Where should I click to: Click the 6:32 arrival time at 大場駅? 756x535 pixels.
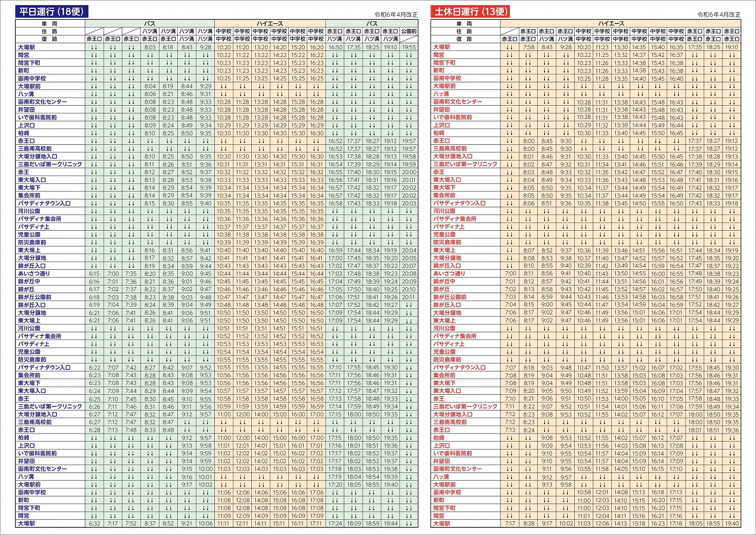tap(94, 523)
